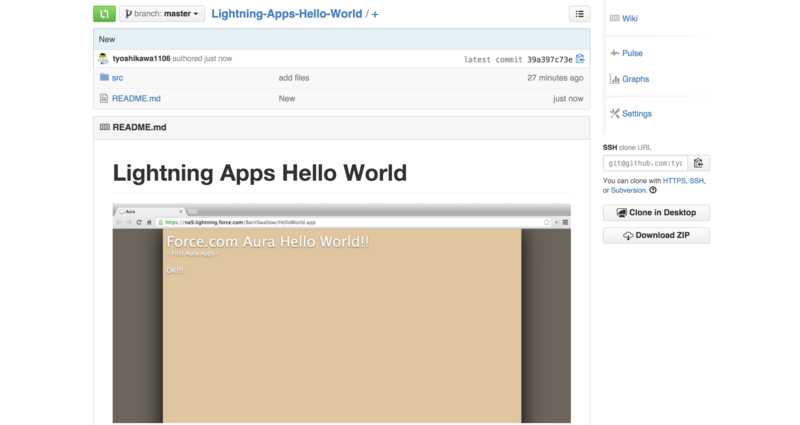Open the 'New' commit message in README.md row
Viewport: 800px width, 425px height.
click(x=287, y=98)
